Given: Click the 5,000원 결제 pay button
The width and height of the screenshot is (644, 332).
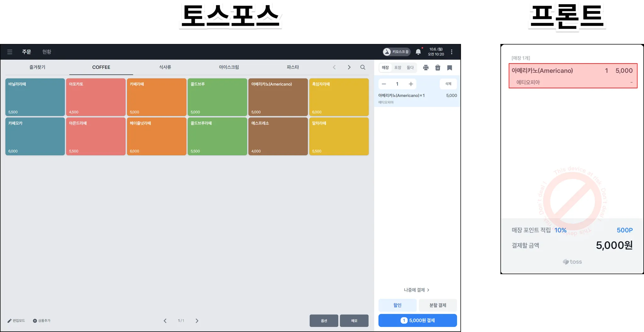Looking at the screenshot, I should click(x=418, y=320).
